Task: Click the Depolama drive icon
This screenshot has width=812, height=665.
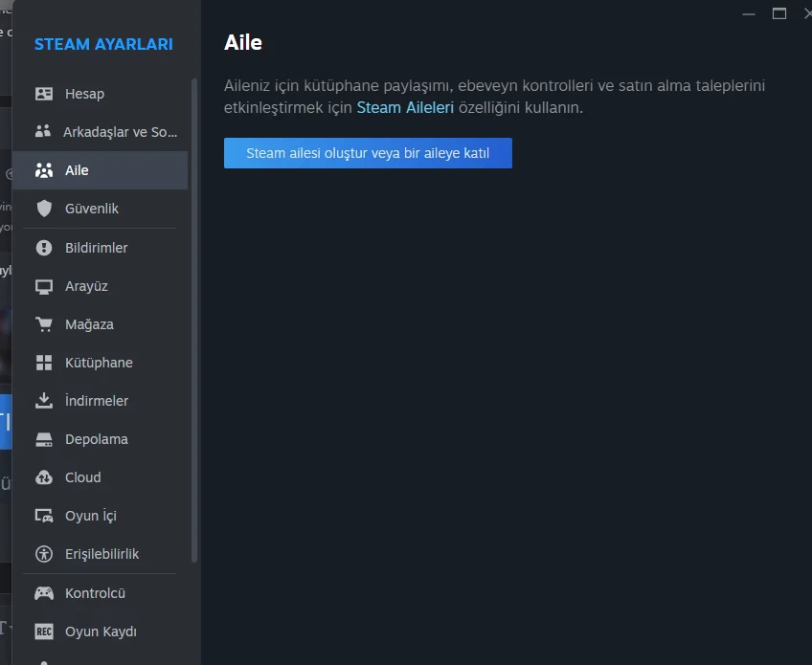Action: tap(44, 439)
